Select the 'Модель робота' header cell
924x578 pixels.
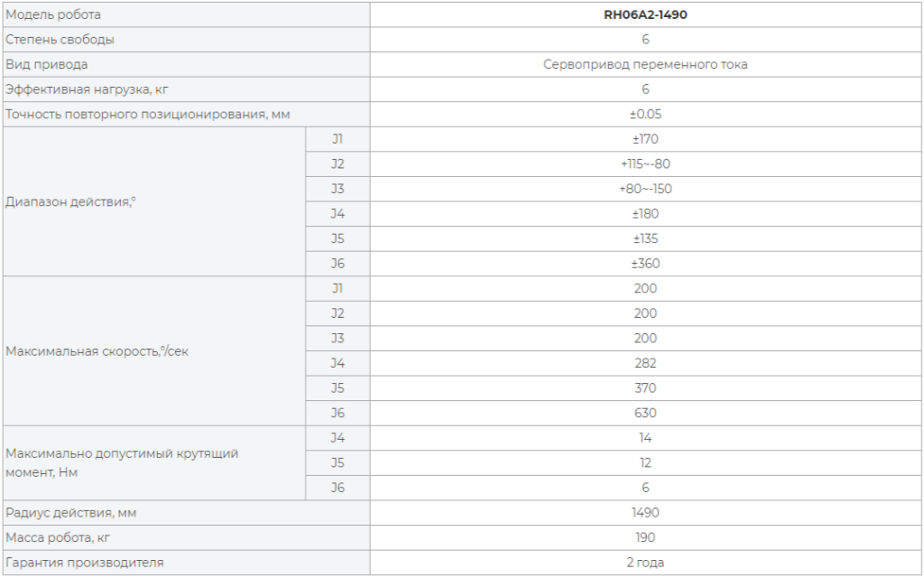coord(186,14)
